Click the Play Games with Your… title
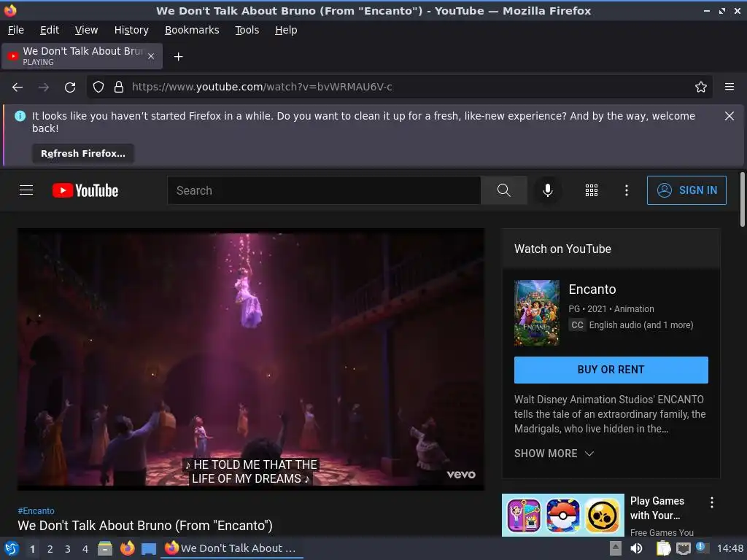 pyautogui.click(x=657, y=508)
